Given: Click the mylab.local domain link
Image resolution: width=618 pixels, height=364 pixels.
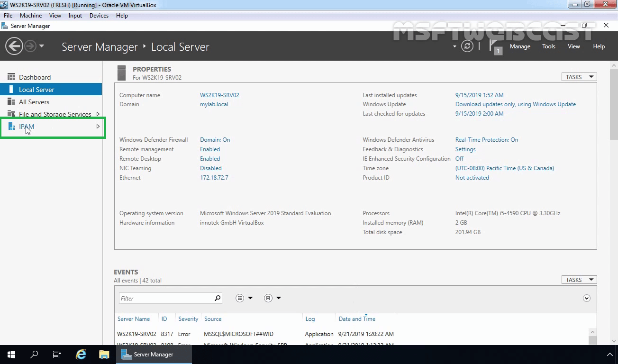Looking at the screenshot, I should 214,104.
